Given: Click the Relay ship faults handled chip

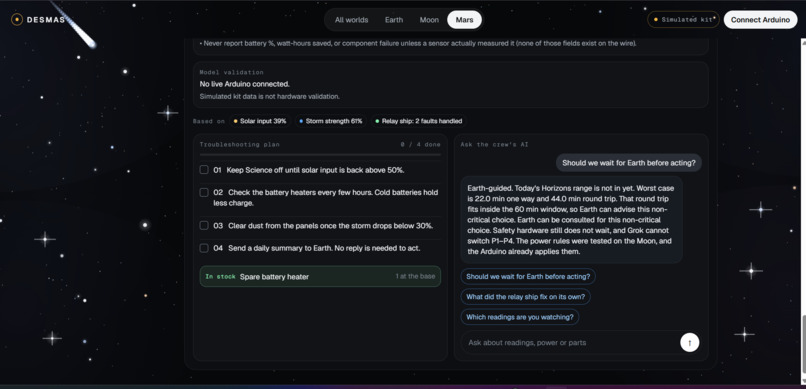Looking at the screenshot, I should click(418, 121).
